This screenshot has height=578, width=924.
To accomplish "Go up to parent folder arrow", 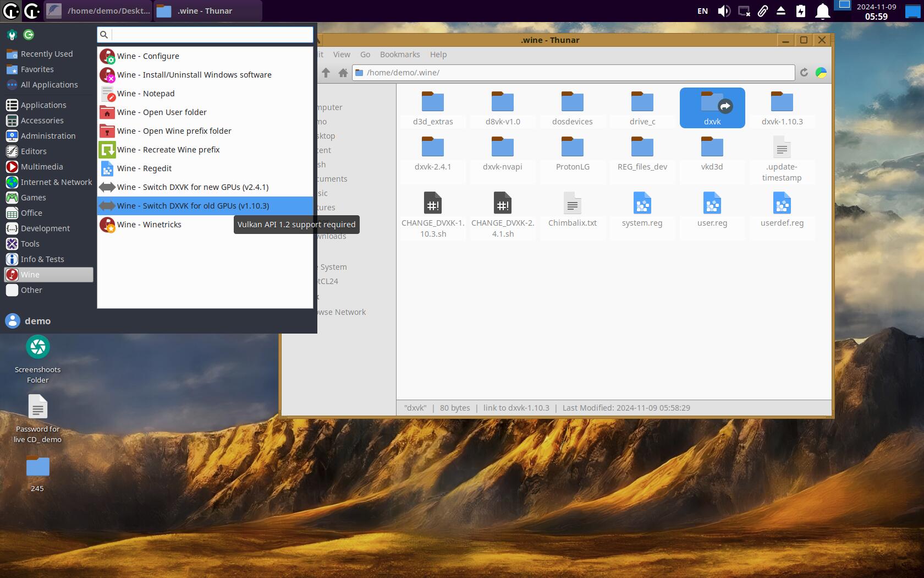I will [x=326, y=73].
